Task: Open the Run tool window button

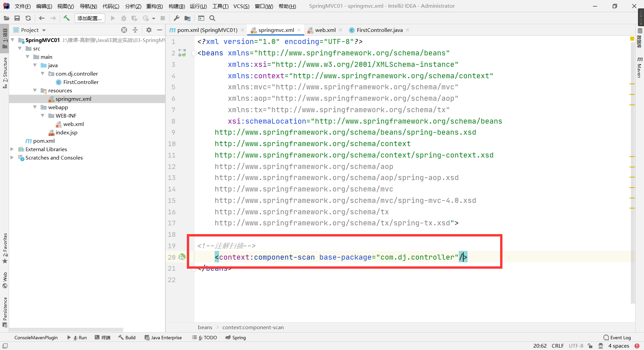Action: 77,338
